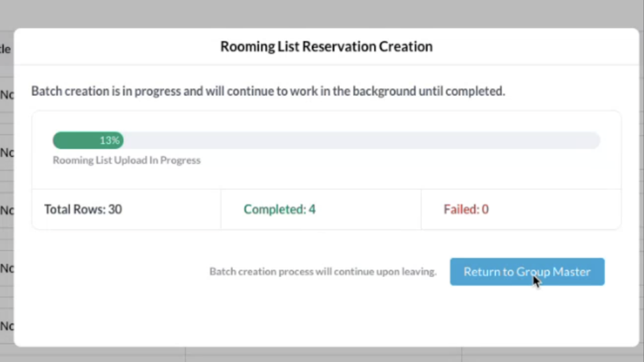Click the fourth 'No' cell behind the dialog

pyautogui.click(x=7, y=268)
